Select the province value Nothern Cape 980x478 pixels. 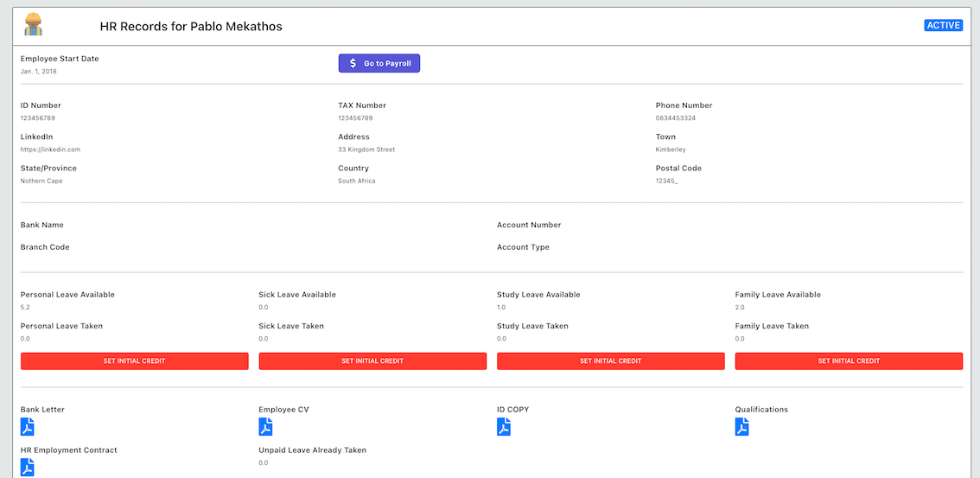coord(41,182)
